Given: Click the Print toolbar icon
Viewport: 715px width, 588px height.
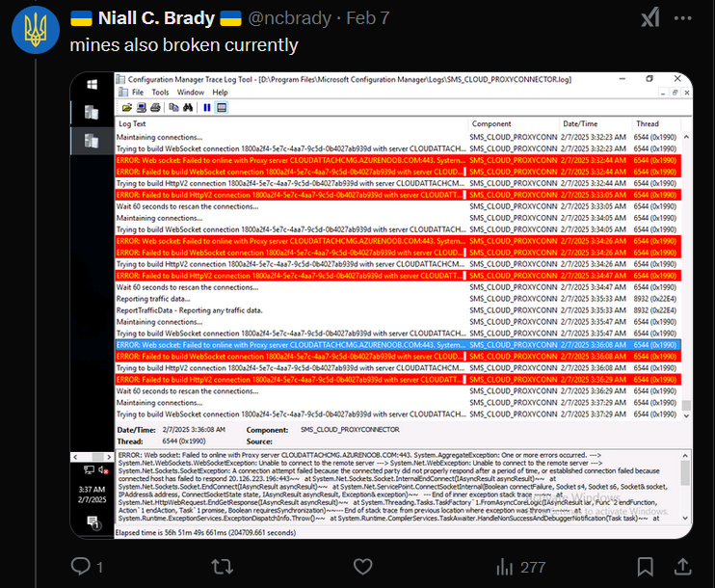Looking at the screenshot, I should click(155, 108).
